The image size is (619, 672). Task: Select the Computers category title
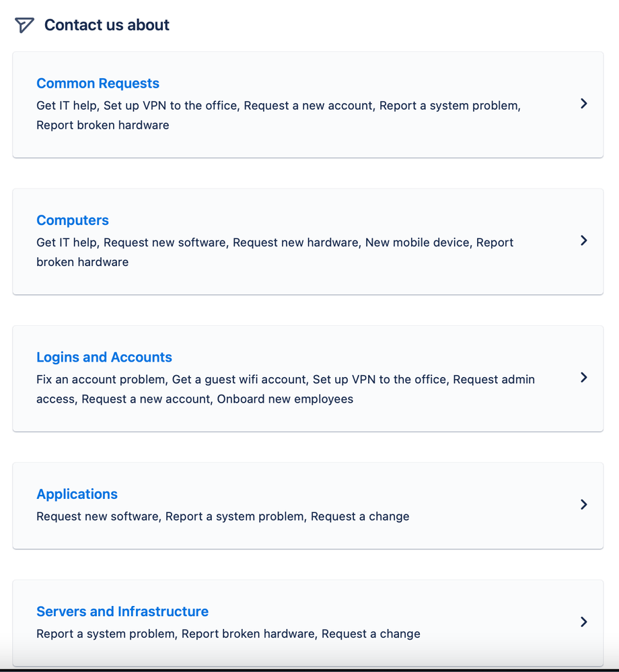[73, 220]
